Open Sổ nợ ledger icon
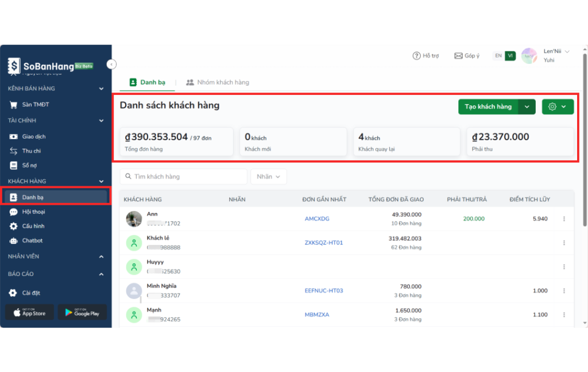This screenshot has height=372, width=588. 14,165
